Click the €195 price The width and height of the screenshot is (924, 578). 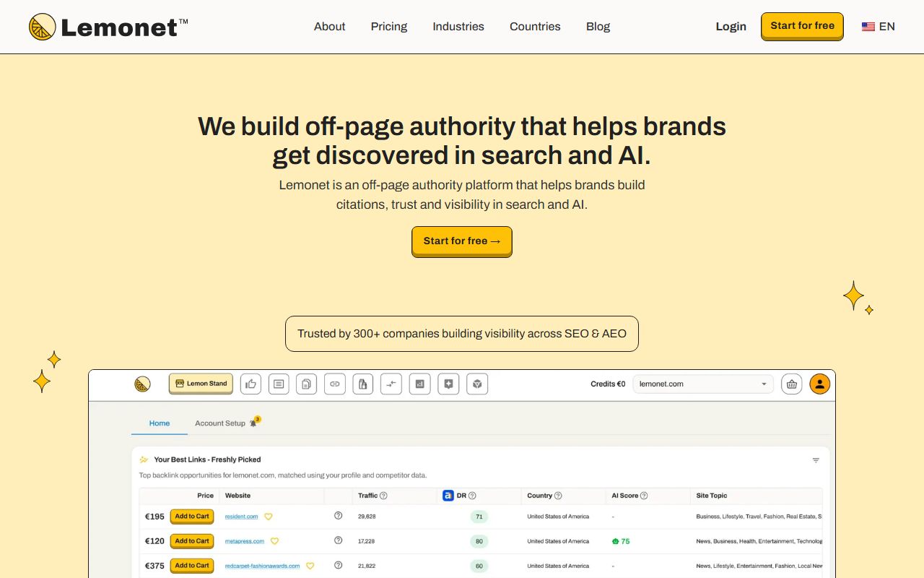[x=154, y=517]
